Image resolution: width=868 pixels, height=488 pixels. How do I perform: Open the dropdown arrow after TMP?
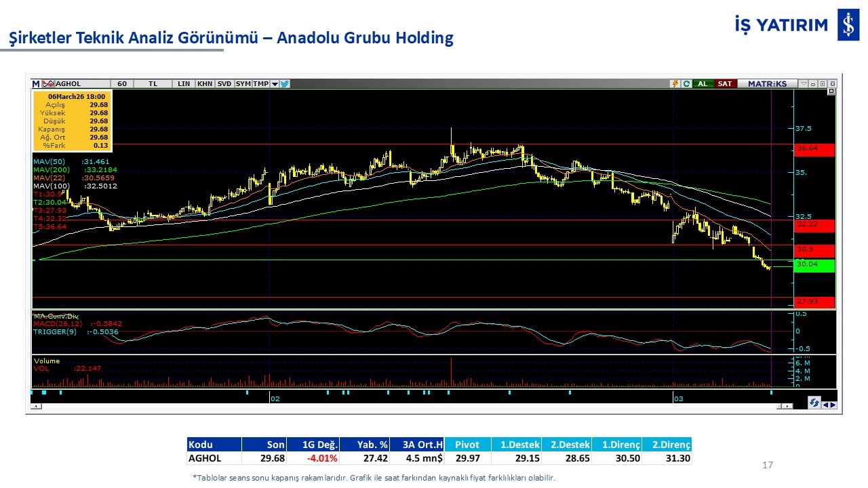(x=275, y=84)
